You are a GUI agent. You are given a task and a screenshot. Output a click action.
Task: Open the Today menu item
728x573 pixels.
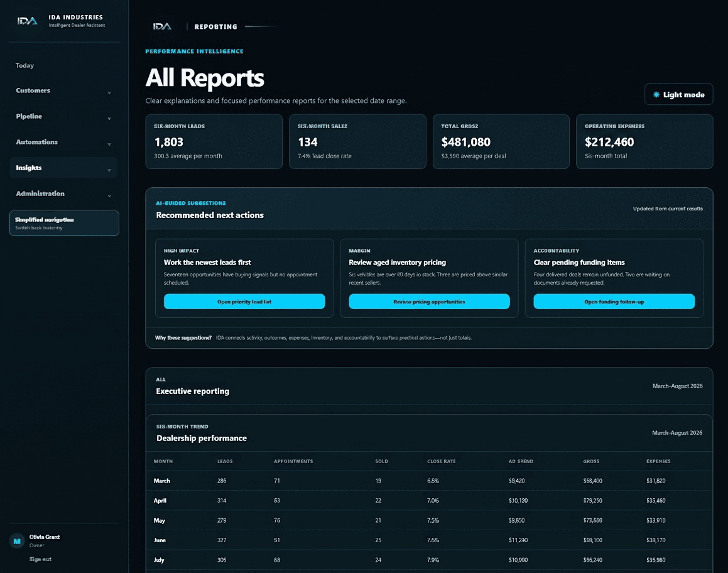[24, 65]
